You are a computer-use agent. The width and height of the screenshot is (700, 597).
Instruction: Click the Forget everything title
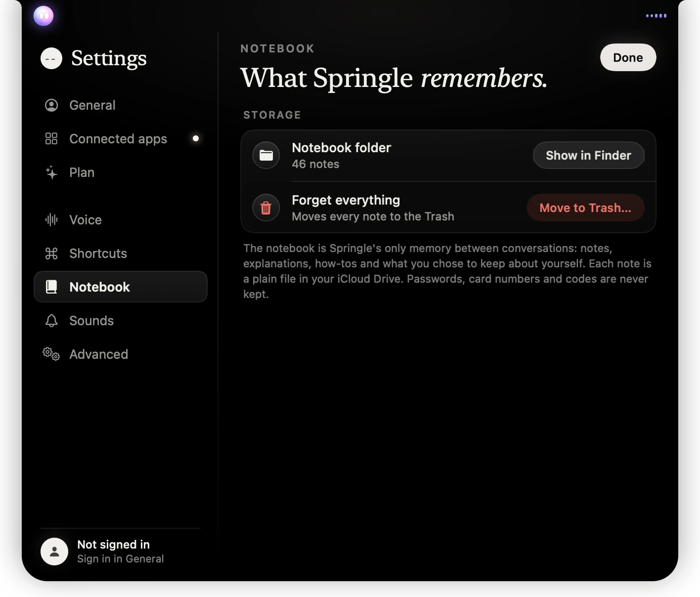(x=346, y=200)
